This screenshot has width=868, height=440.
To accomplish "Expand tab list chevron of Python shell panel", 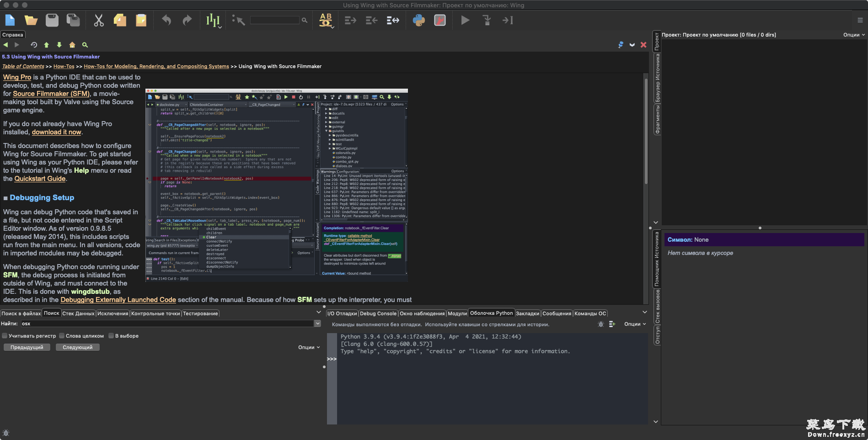I will (x=645, y=312).
